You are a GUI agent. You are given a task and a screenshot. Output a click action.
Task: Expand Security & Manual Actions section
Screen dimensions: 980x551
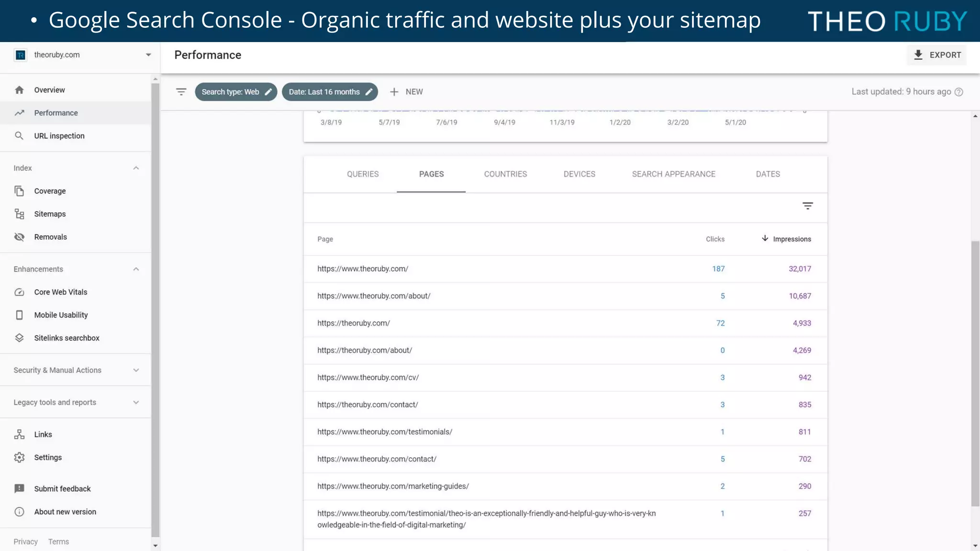click(136, 370)
